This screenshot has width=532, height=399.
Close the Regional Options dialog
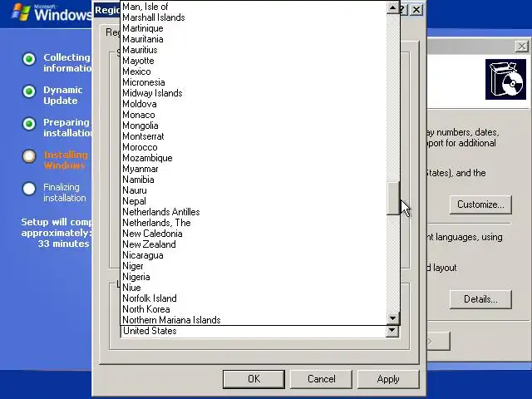click(x=416, y=9)
